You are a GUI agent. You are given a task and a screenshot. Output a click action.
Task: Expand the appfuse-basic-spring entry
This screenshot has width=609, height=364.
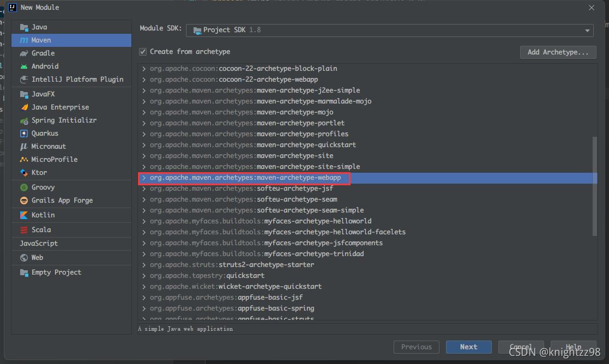point(144,308)
